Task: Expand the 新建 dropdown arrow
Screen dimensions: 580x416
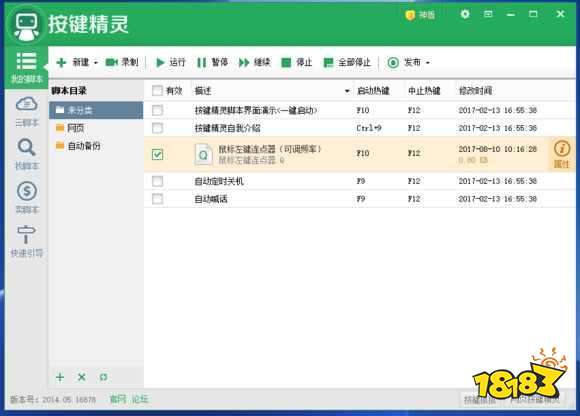Action: tap(96, 62)
